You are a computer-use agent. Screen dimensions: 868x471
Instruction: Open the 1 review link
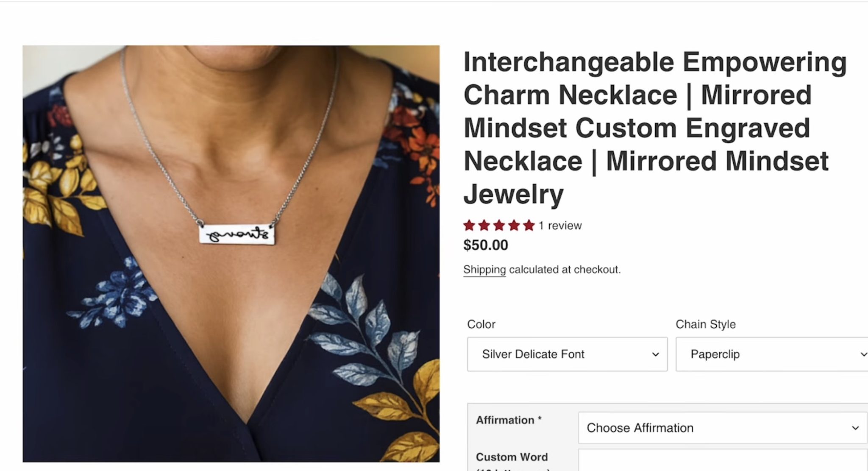pos(559,226)
